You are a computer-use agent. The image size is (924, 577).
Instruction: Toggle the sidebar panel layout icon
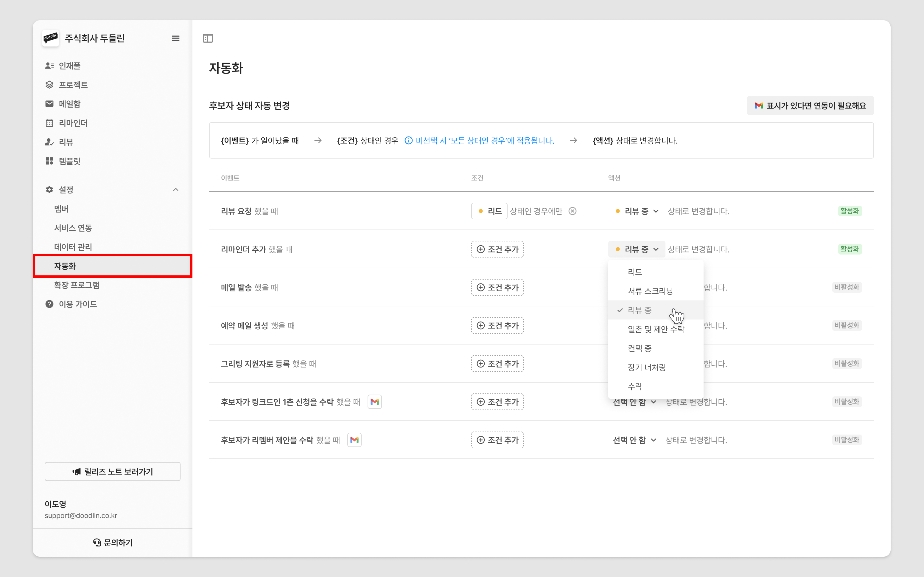coord(208,38)
